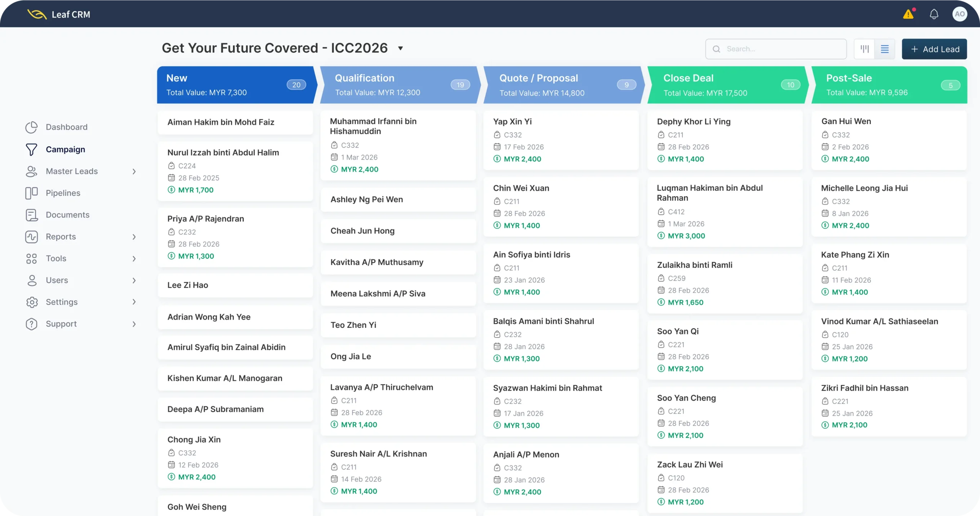Open the AO user avatar menu

[x=959, y=15]
